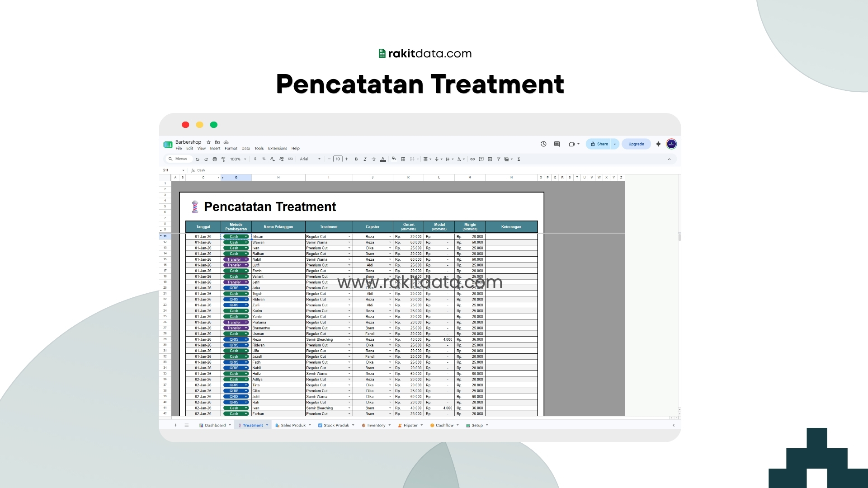Click the font size field

coord(338,159)
